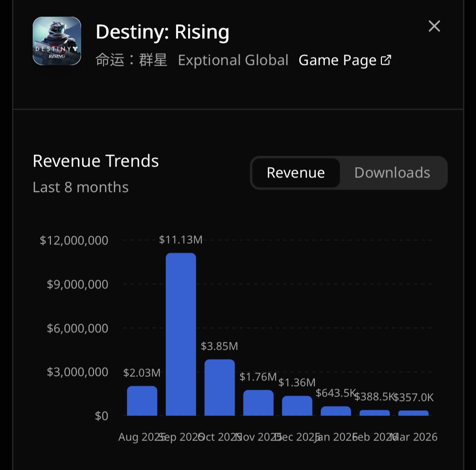Screen dimensions: 476x470
Task: Click the $12,000,000 axis label
Action: [x=74, y=240]
